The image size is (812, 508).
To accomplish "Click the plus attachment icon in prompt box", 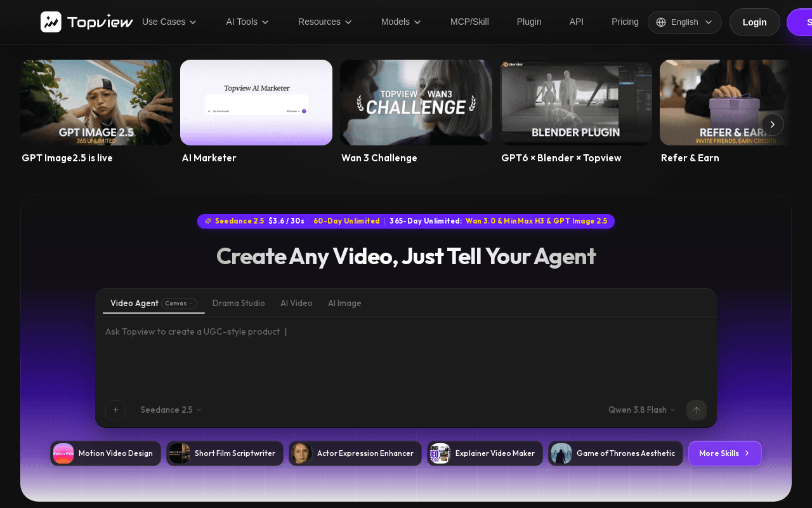I will 115,410.
